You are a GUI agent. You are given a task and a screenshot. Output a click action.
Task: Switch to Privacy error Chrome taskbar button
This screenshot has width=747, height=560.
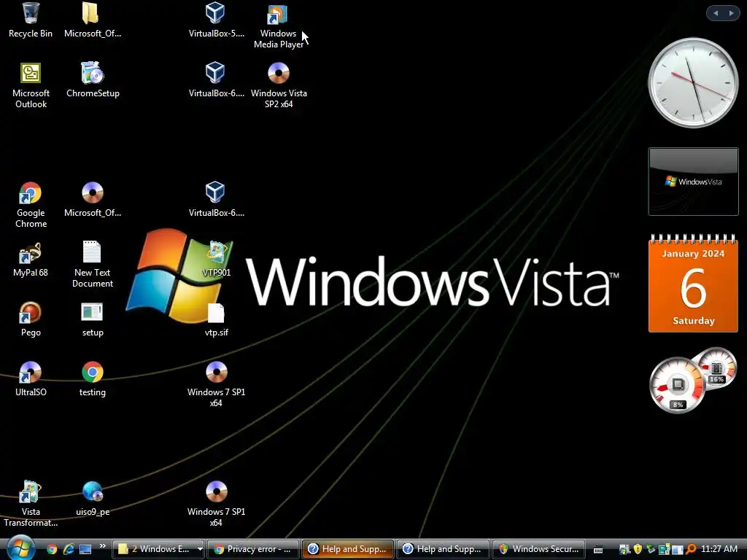pyautogui.click(x=253, y=549)
